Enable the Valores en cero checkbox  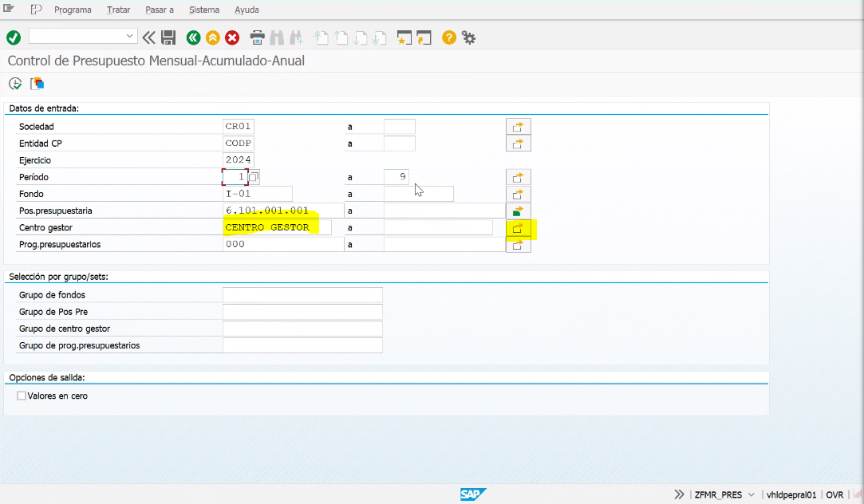(x=22, y=396)
